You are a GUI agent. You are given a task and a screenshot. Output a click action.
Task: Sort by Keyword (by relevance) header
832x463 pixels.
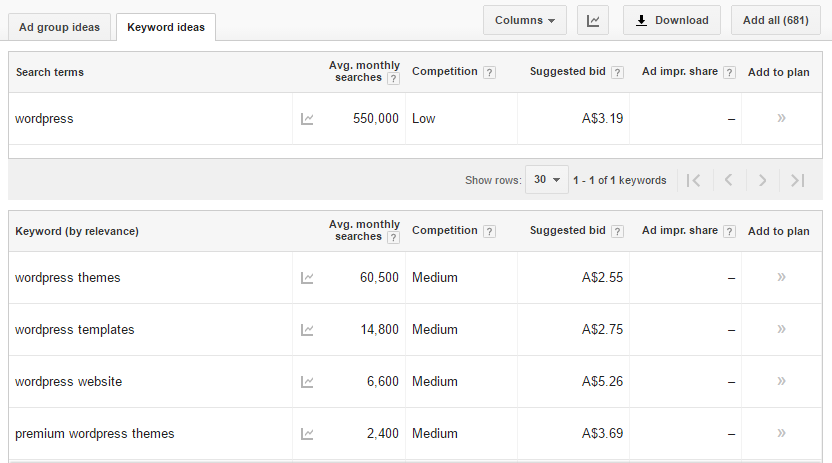(77, 231)
